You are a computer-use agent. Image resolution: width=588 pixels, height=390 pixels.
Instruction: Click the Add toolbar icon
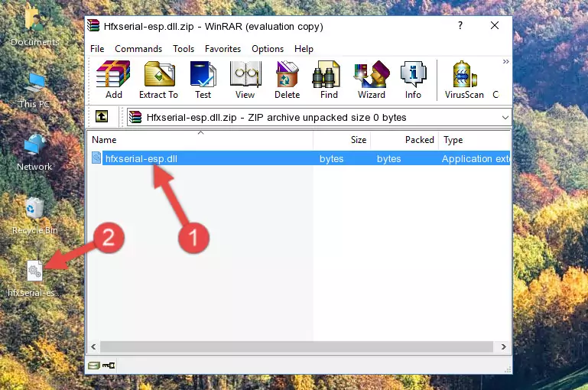113,80
